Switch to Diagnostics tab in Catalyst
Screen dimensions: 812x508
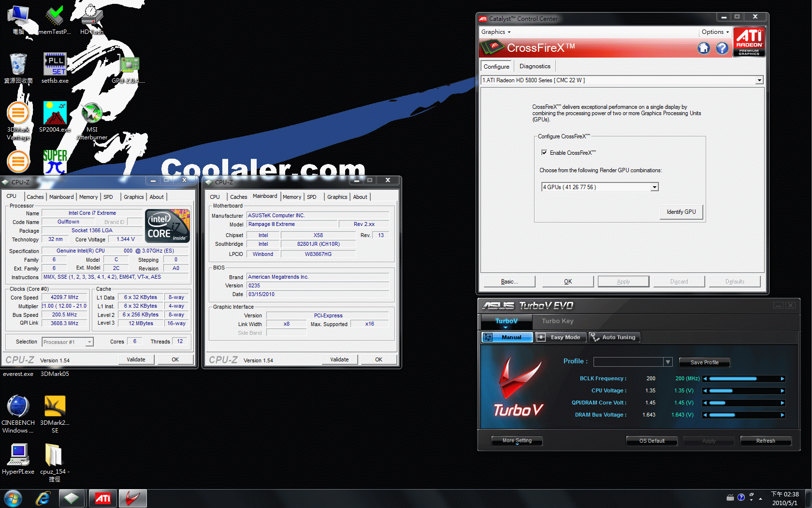[535, 66]
